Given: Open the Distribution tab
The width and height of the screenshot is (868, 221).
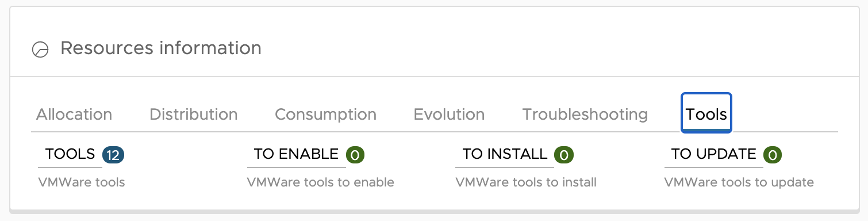Looking at the screenshot, I should click(194, 114).
